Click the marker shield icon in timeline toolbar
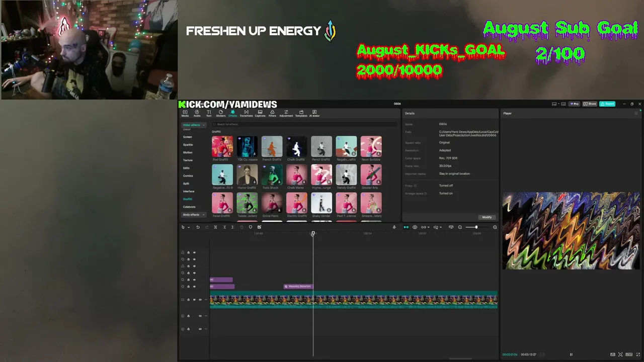Image resolution: width=644 pixels, height=362 pixels. (251, 227)
